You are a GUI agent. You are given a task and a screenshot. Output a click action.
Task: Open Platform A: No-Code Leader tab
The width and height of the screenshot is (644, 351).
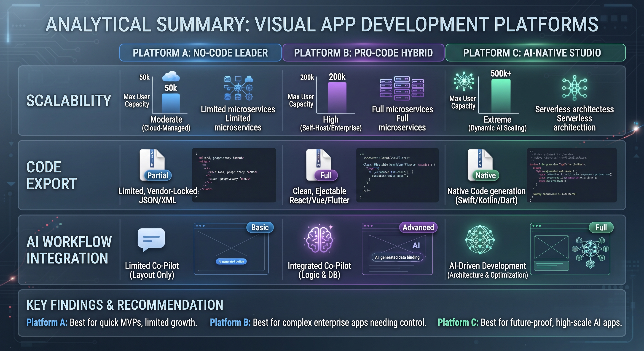[x=200, y=53]
